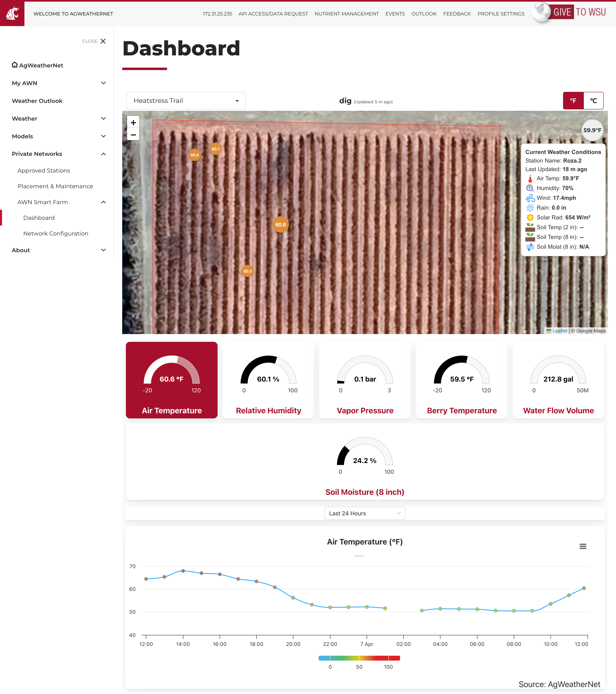The width and height of the screenshot is (616, 694).
Task: Open Placement & Maintenance page
Action: 55,186
